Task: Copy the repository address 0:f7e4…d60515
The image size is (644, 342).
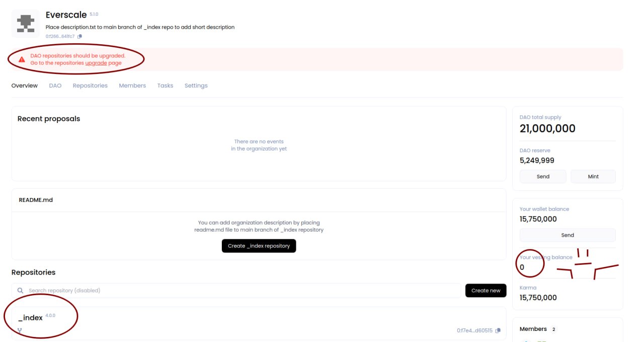Action: [x=498, y=330]
